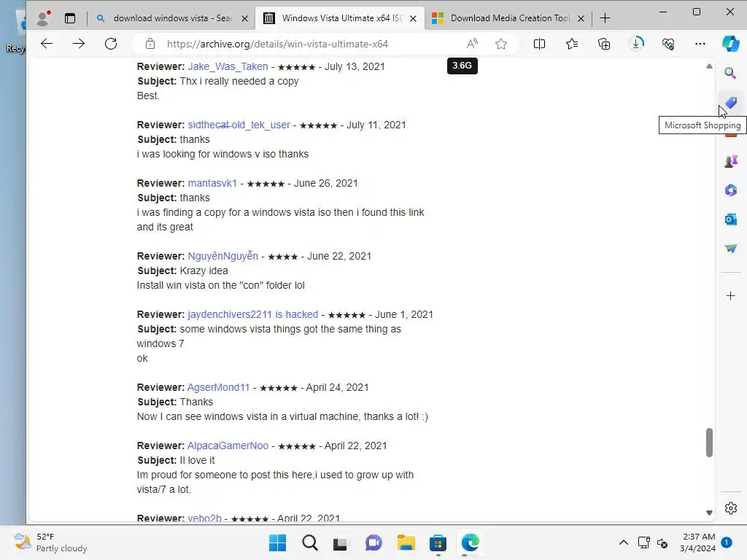This screenshot has width=747, height=560.
Task: Open Microsoft Store from taskbar
Action: [438, 542]
